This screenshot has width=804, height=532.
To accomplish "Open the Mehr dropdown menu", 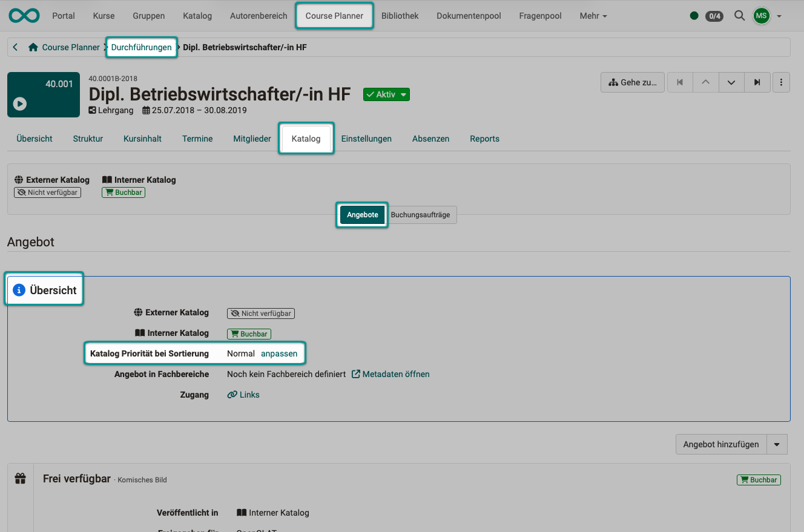I will point(593,16).
